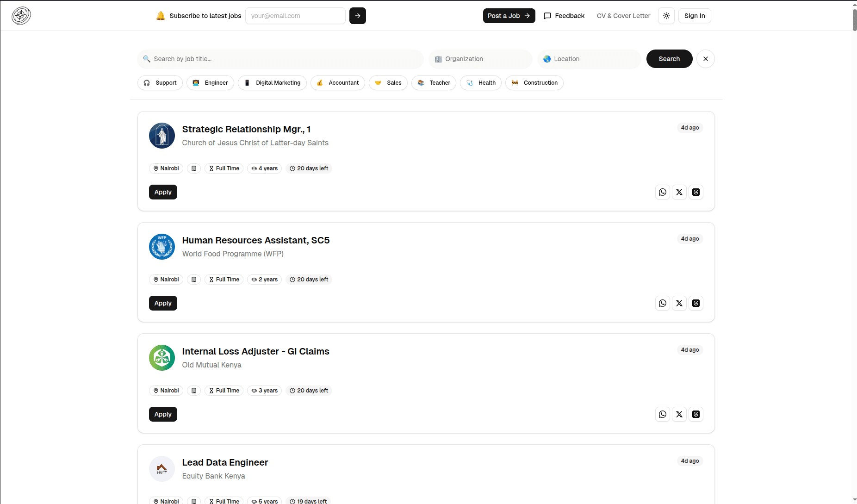857x504 pixels.
Task: Click the Search button
Action: tap(669, 59)
